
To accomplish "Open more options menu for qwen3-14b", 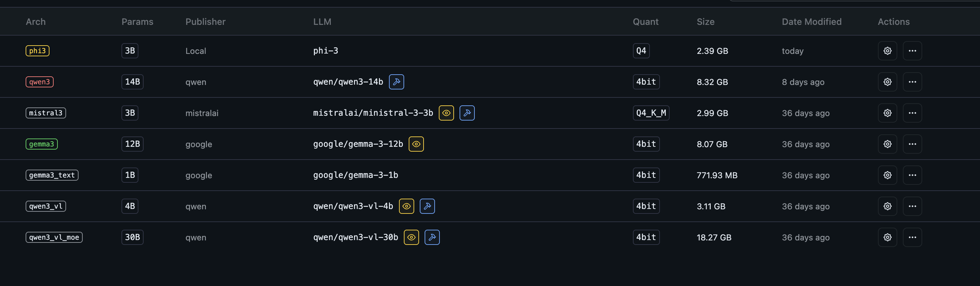I will (912, 82).
